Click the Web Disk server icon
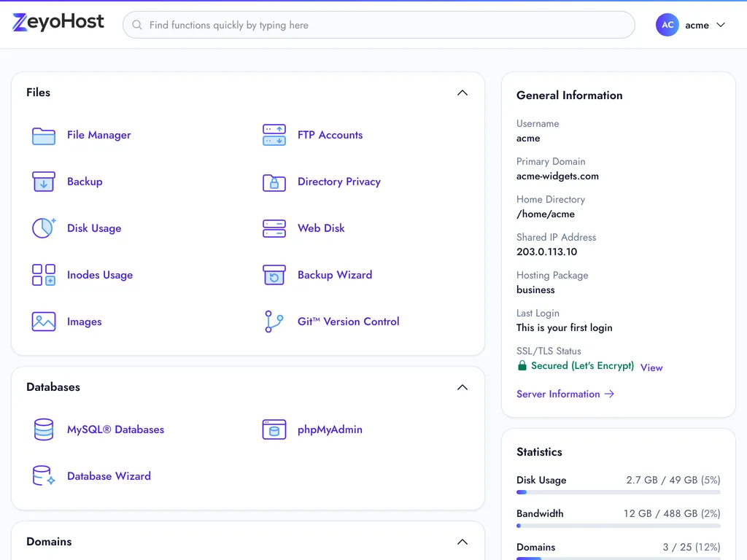The image size is (747, 560). point(274,228)
